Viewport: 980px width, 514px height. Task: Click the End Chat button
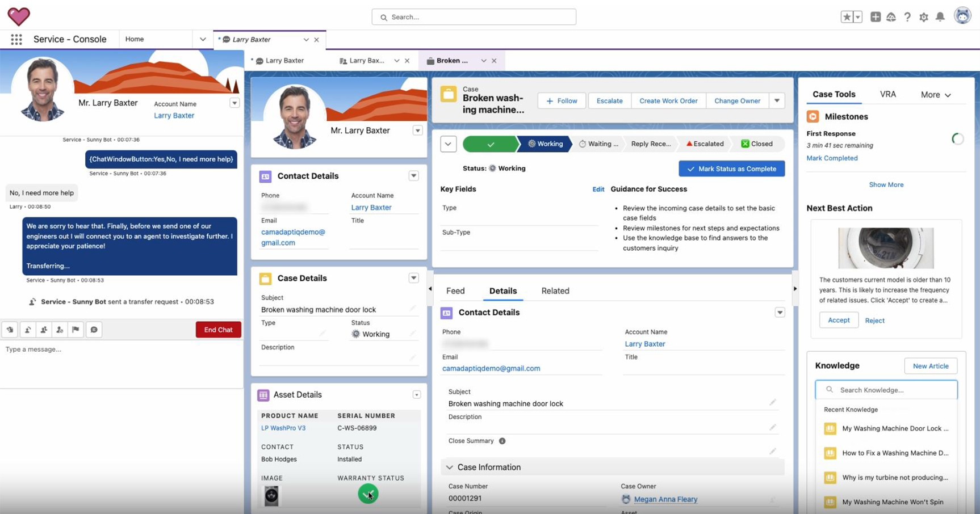pyautogui.click(x=218, y=330)
